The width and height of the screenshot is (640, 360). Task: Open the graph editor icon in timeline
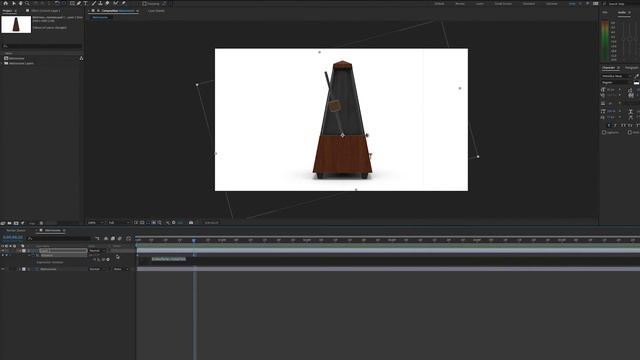(x=129, y=238)
